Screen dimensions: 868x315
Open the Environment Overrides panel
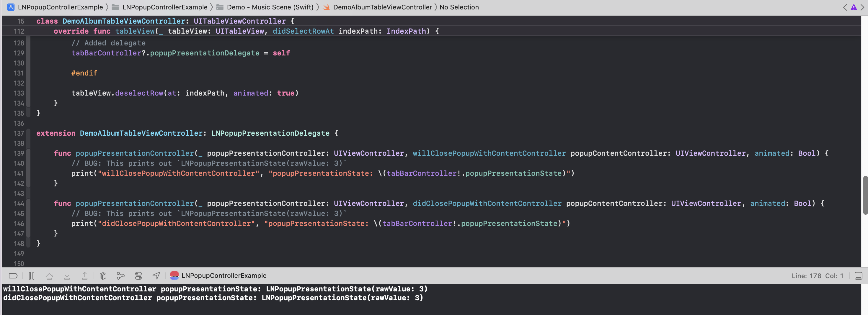(x=138, y=275)
